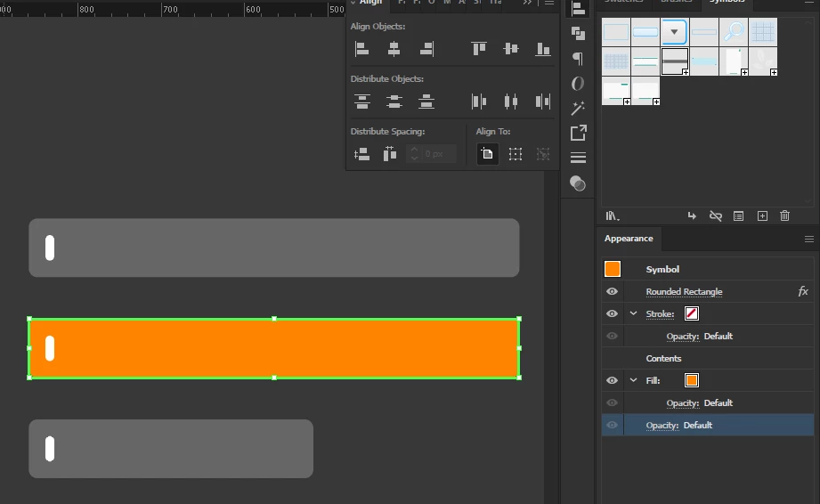The image size is (820, 504).
Task: Click New Symbol icon
Action: point(762,215)
